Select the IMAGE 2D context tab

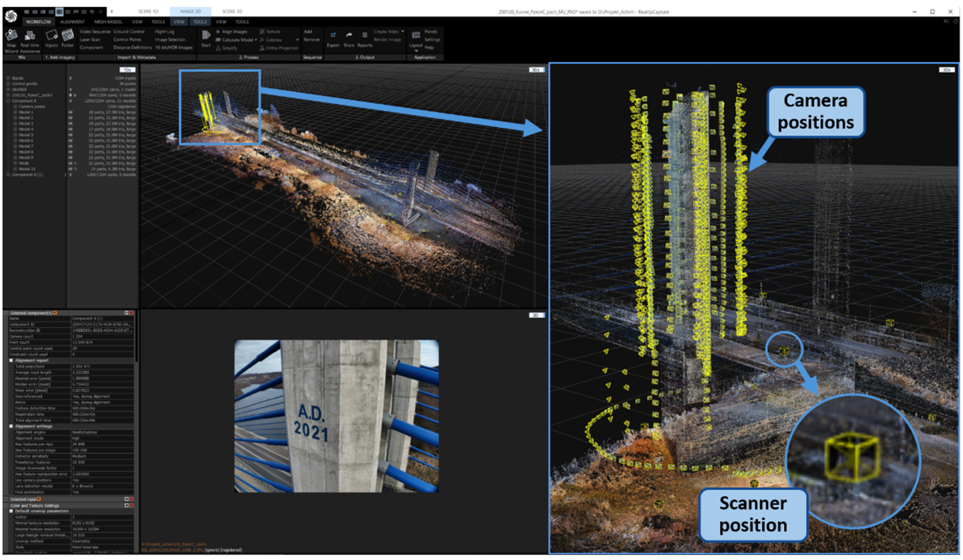(x=190, y=11)
